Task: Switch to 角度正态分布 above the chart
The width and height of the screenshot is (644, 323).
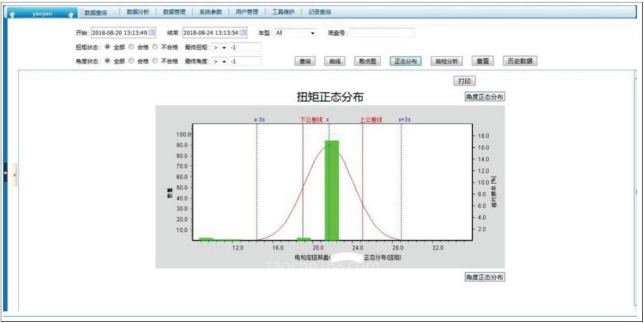Action: point(485,97)
